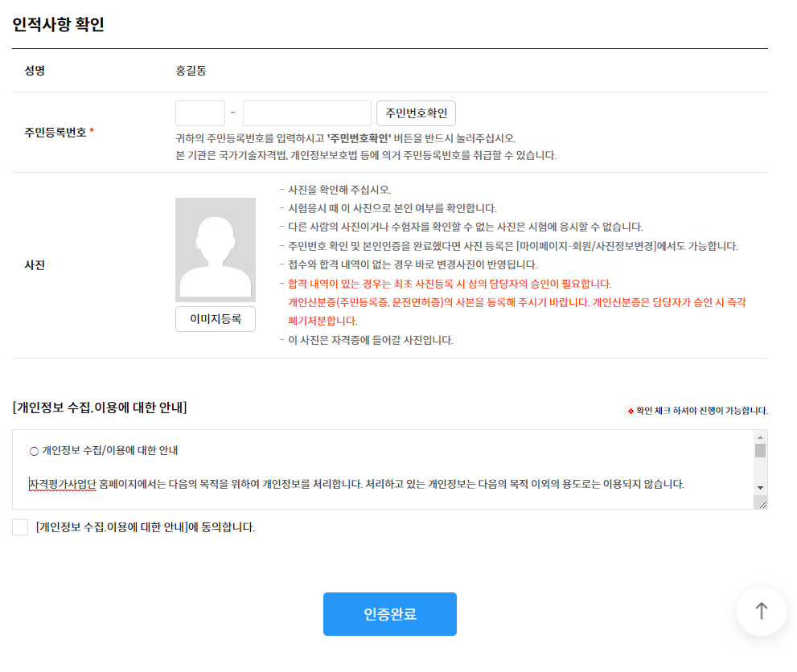Click the circle bullet before 개인정보 수집/이용

tap(34, 451)
